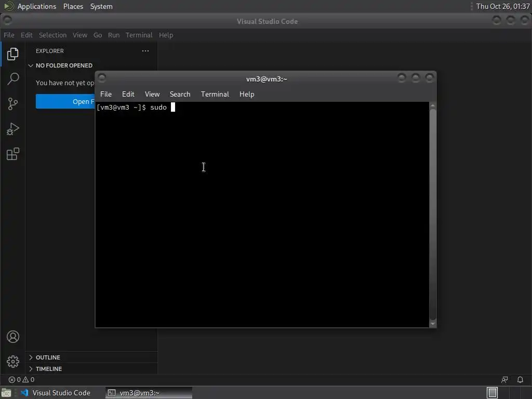The width and height of the screenshot is (532, 399).
Task: Close the vm3@vm3 terminal window
Action: tap(430, 78)
